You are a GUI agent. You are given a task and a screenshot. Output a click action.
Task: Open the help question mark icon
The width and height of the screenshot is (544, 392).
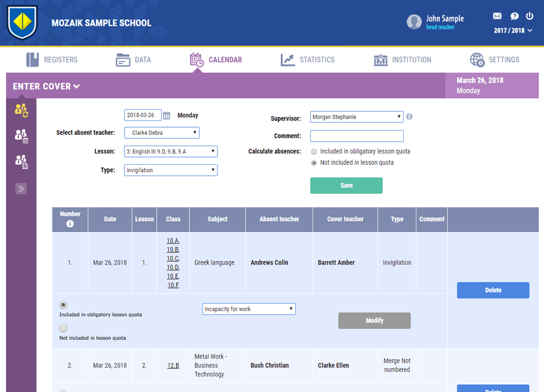point(514,16)
